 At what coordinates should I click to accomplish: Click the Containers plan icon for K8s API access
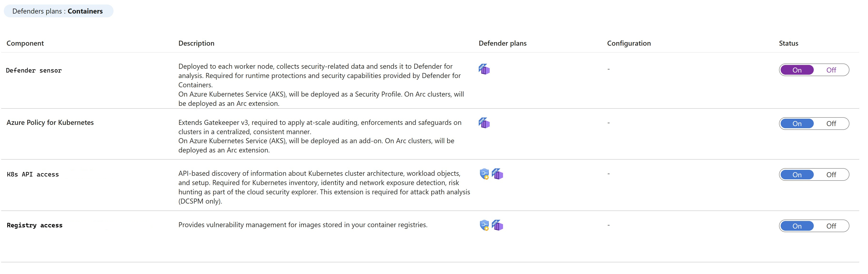pyautogui.click(x=497, y=174)
